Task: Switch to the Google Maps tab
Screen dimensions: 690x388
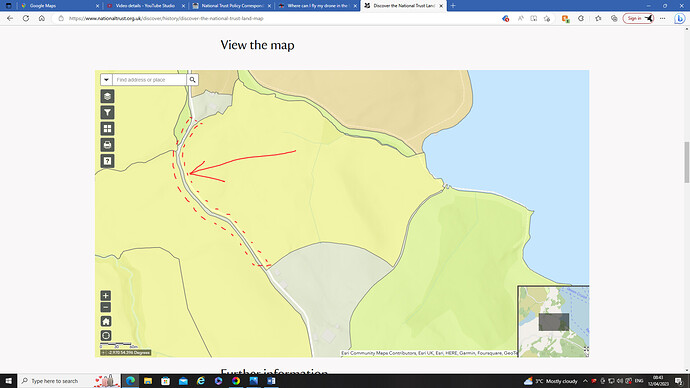Action: click(x=59, y=6)
